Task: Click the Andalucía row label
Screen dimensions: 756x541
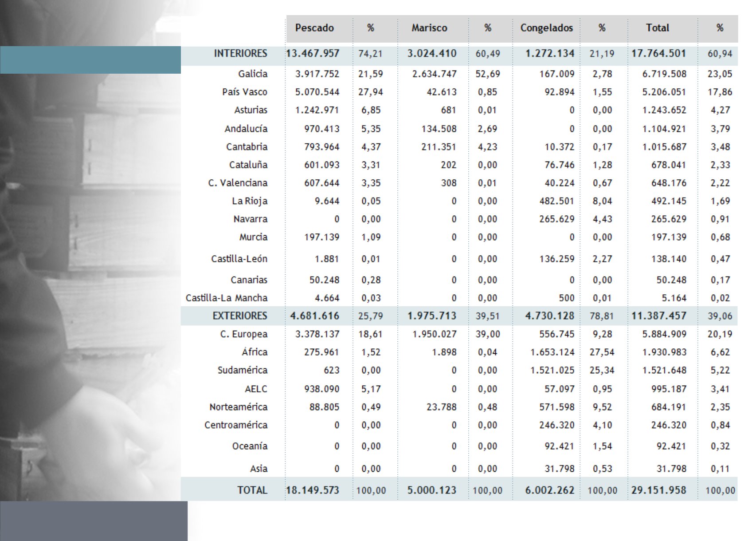Action: (x=246, y=129)
